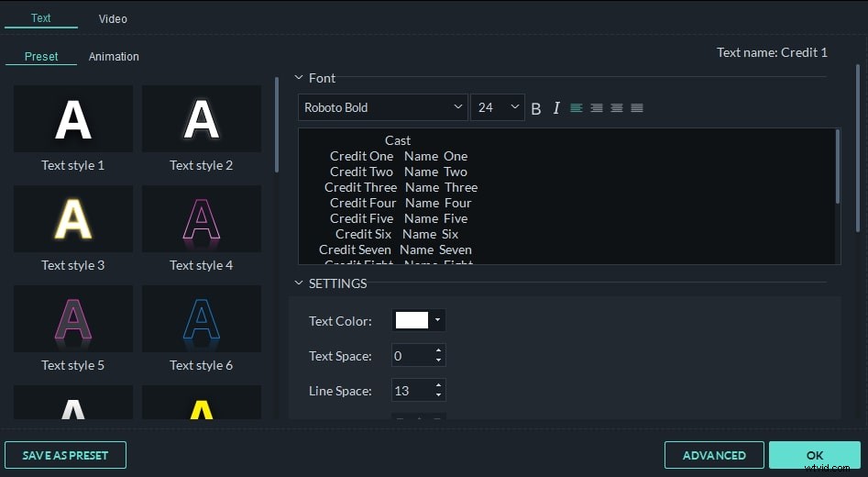Center-align the text
Viewport: 868px width, 477px height.
(617, 108)
